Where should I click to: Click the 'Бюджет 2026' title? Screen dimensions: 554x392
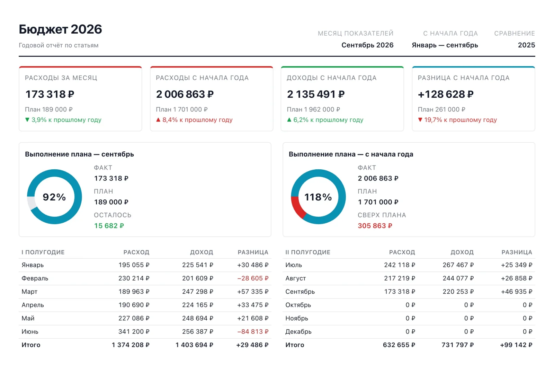[x=60, y=29]
